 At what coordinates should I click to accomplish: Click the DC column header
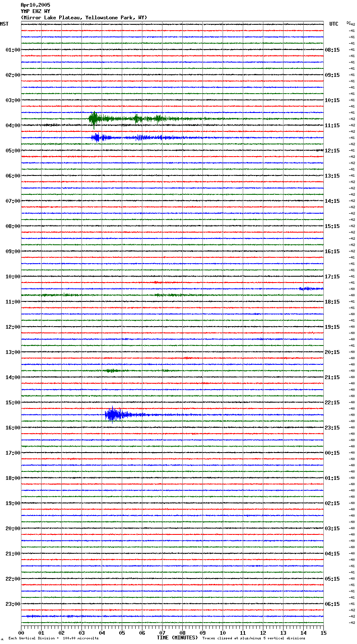pyautogui.click(x=349, y=23)
